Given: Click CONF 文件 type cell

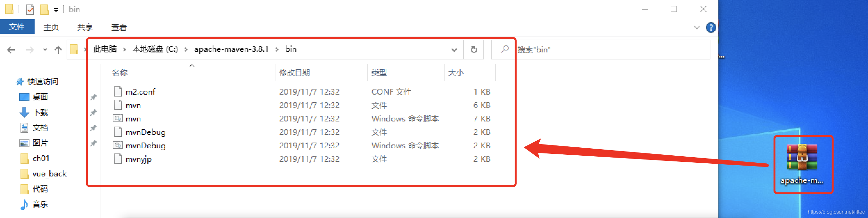Looking at the screenshot, I should click(391, 91).
